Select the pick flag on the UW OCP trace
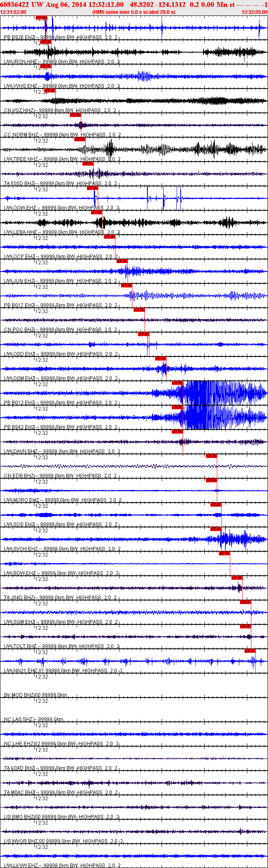Image resolution: width=268 pixels, height=868 pixels. [109, 236]
